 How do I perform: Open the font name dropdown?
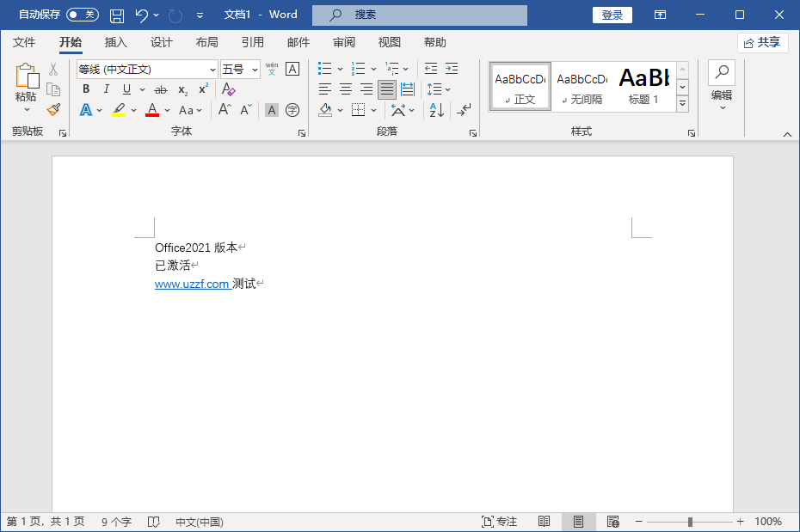tap(212, 70)
